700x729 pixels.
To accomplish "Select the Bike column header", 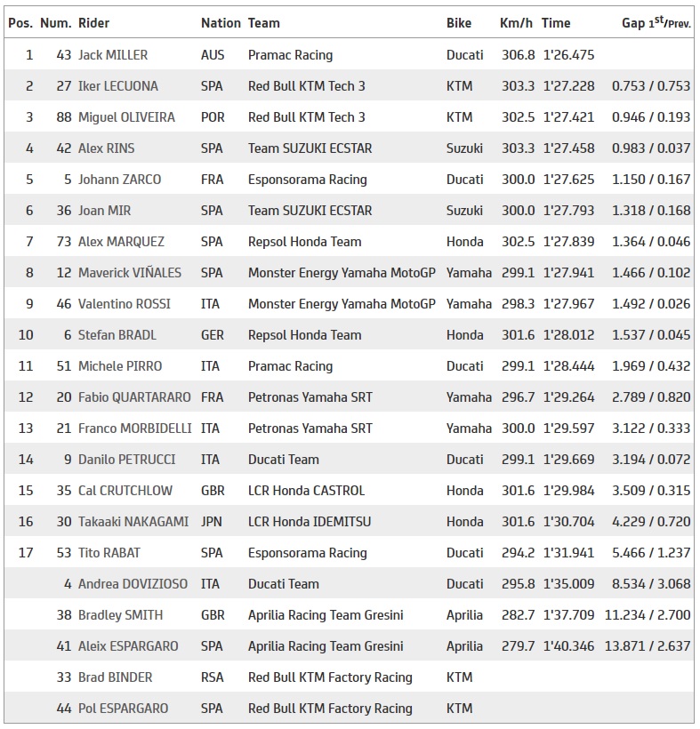I will point(459,23).
